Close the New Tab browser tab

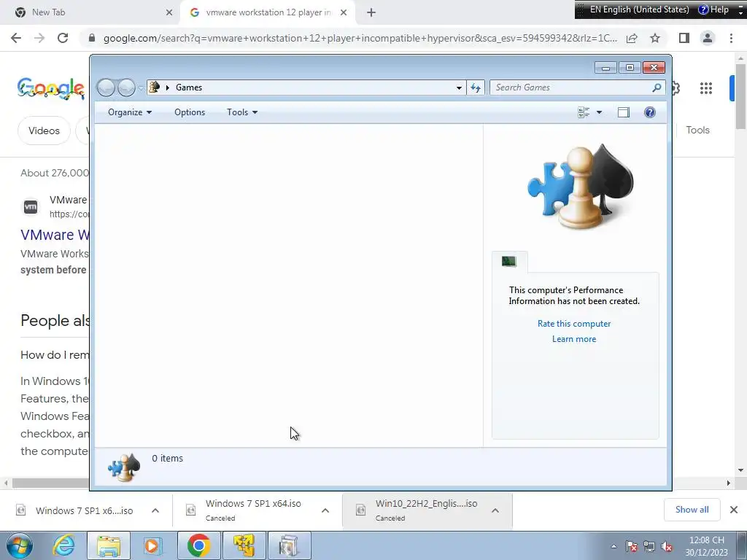click(x=169, y=12)
